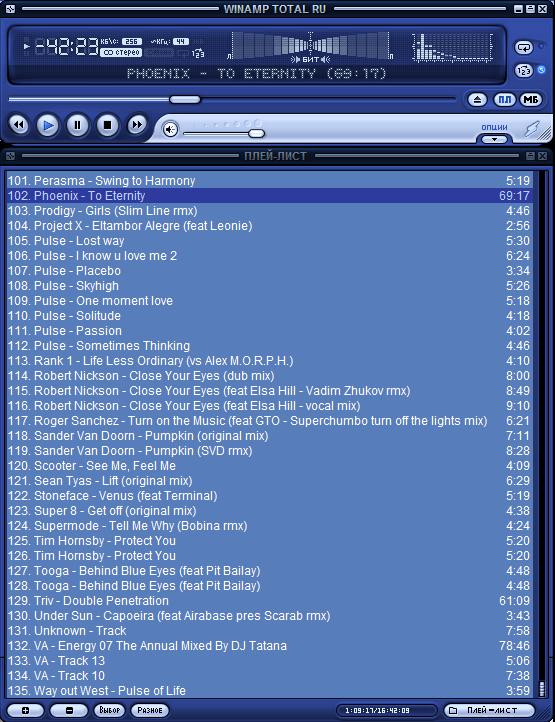
Task: Select track 131 Unknown - Track
Action: [269, 630]
